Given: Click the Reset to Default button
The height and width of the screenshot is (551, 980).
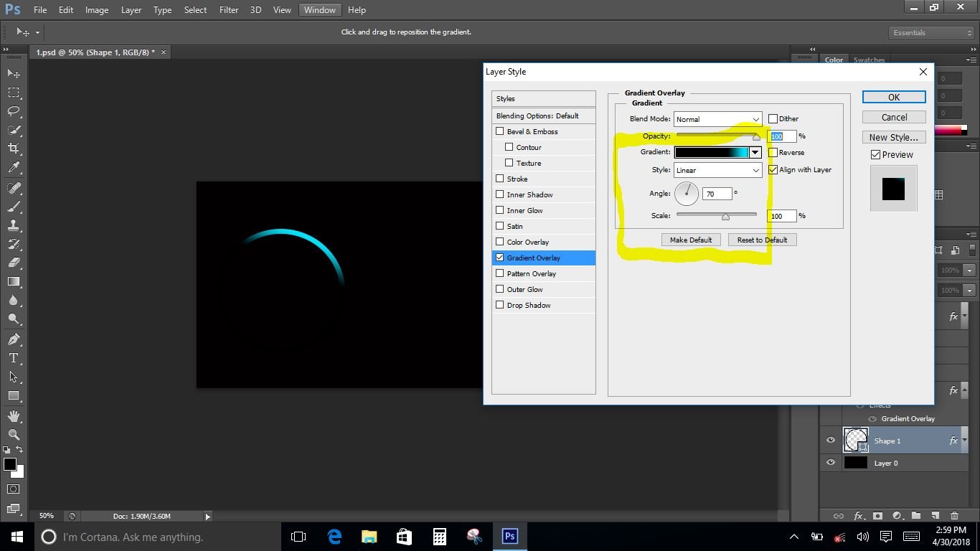Looking at the screenshot, I should point(762,240).
